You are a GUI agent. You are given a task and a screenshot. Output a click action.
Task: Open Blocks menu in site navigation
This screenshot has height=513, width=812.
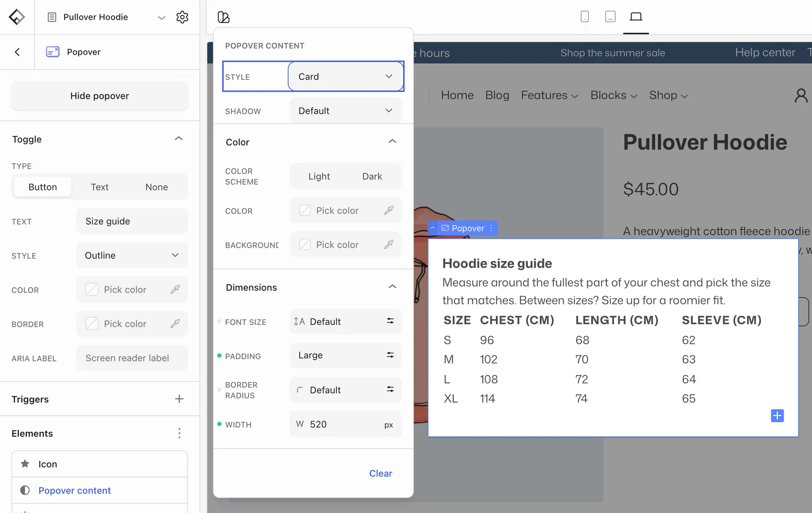coord(614,95)
